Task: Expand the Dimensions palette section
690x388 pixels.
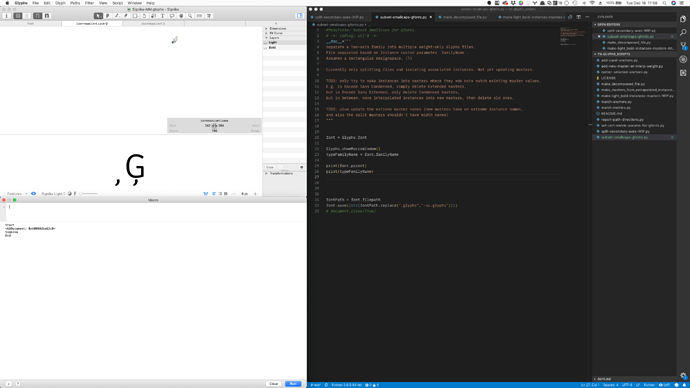Action: 266,29
